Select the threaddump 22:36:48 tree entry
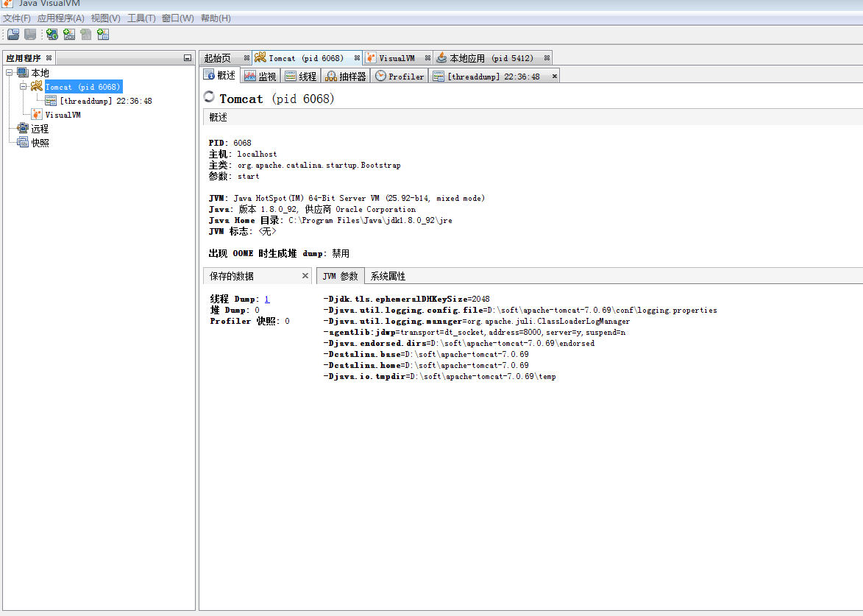The width and height of the screenshot is (863, 616). click(106, 101)
